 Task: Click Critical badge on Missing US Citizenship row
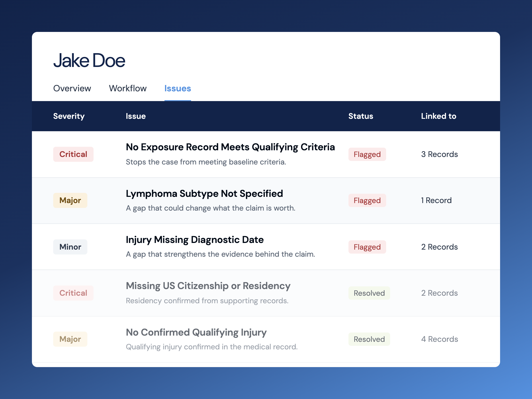click(73, 293)
